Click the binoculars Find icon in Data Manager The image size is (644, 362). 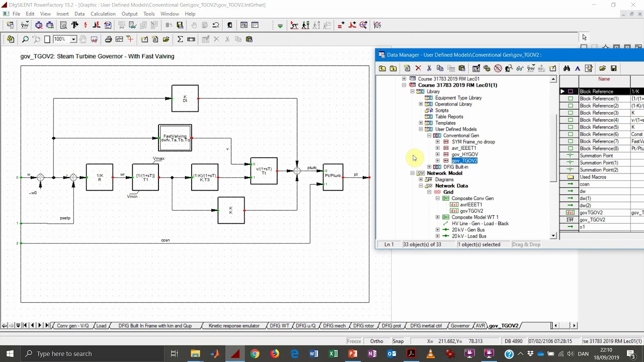pyautogui.click(x=567, y=68)
